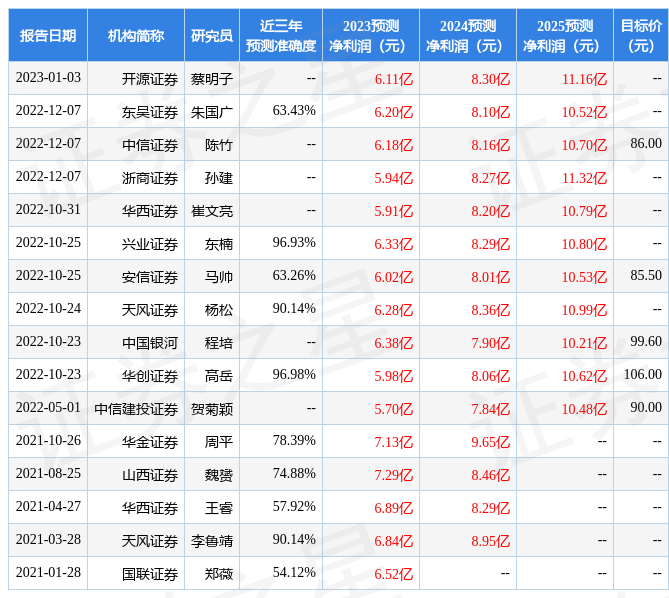Select accuracy value 78.39%
Screen dimensions: 669x598
[x=294, y=440]
